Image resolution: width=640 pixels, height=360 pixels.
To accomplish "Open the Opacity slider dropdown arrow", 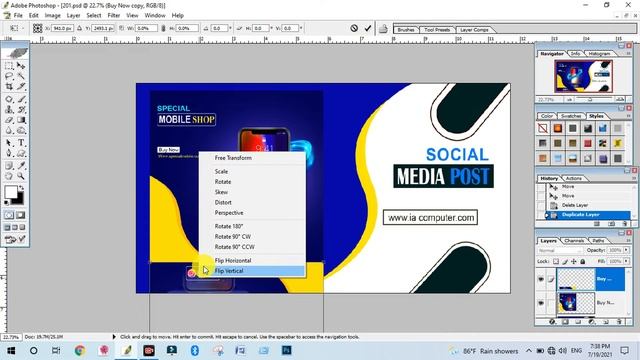I will [626, 250].
